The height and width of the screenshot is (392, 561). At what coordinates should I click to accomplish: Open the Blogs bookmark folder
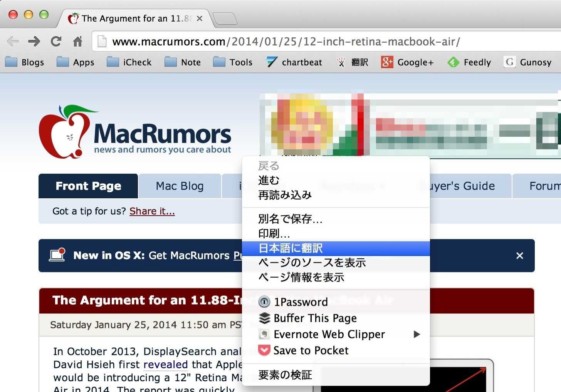pos(25,62)
